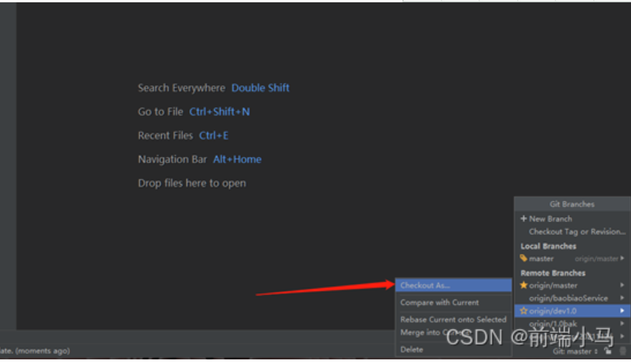Image resolution: width=631 pixels, height=364 pixels.
Task: Choose Rebase Current onto Selected
Action: [x=453, y=319]
